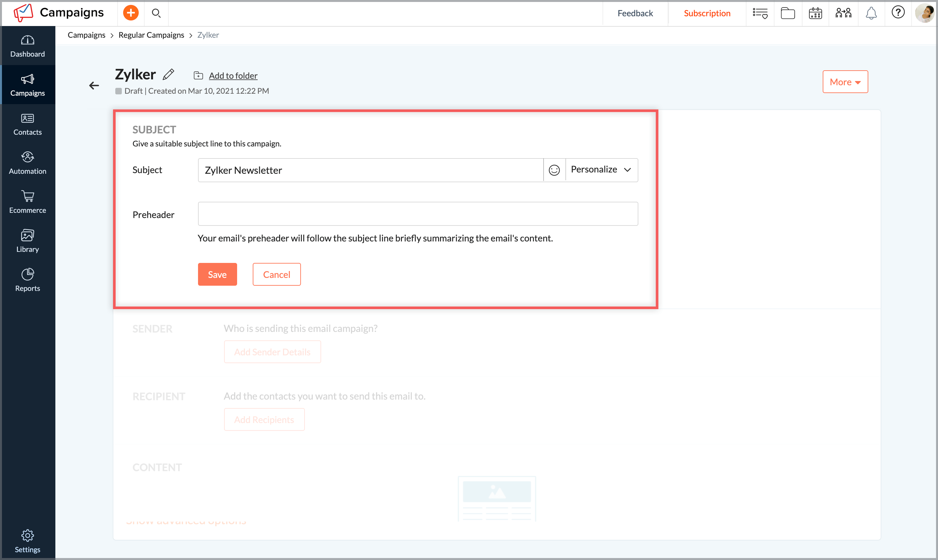Insert an emoji into the subject
Screen dimensions: 938x560
(x=554, y=170)
